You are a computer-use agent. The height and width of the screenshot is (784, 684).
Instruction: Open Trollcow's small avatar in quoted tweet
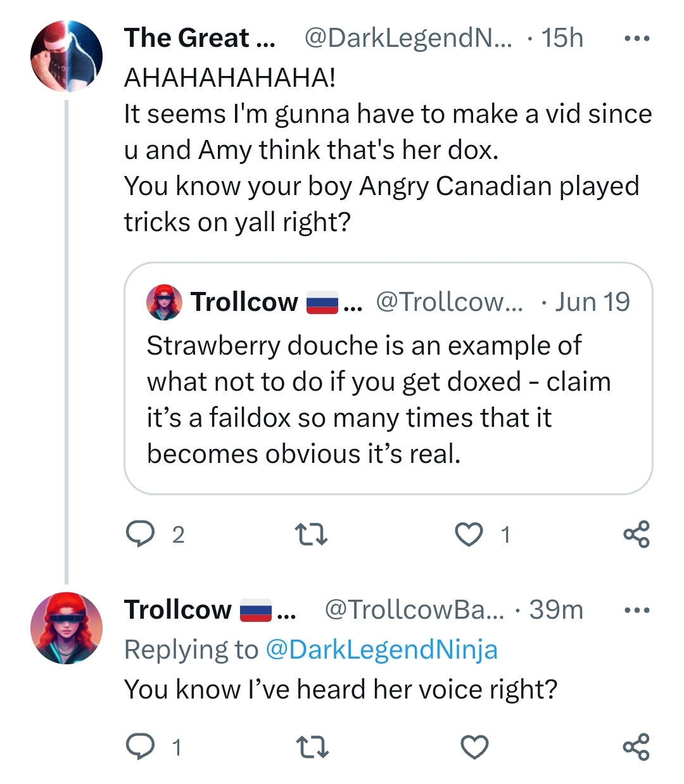pyautogui.click(x=165, y=302)
